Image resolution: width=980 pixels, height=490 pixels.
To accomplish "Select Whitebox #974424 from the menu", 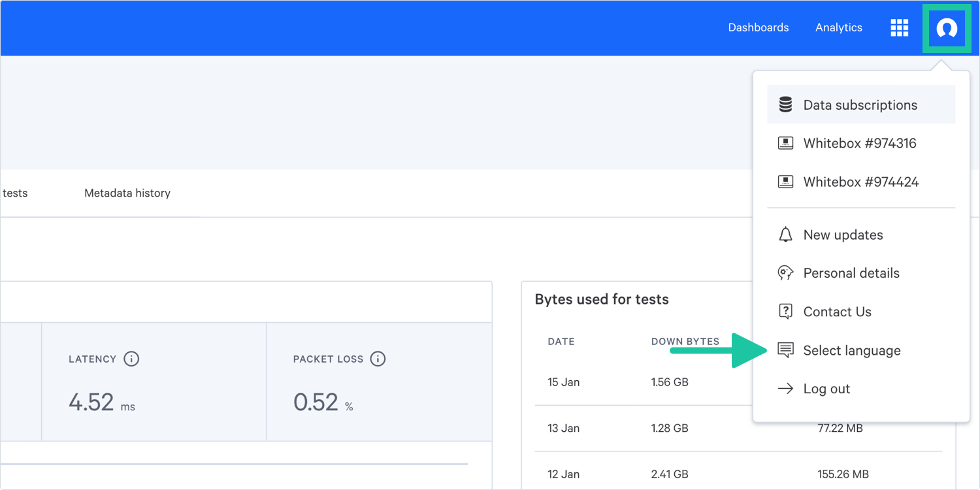I will click(x=860, y=182).
